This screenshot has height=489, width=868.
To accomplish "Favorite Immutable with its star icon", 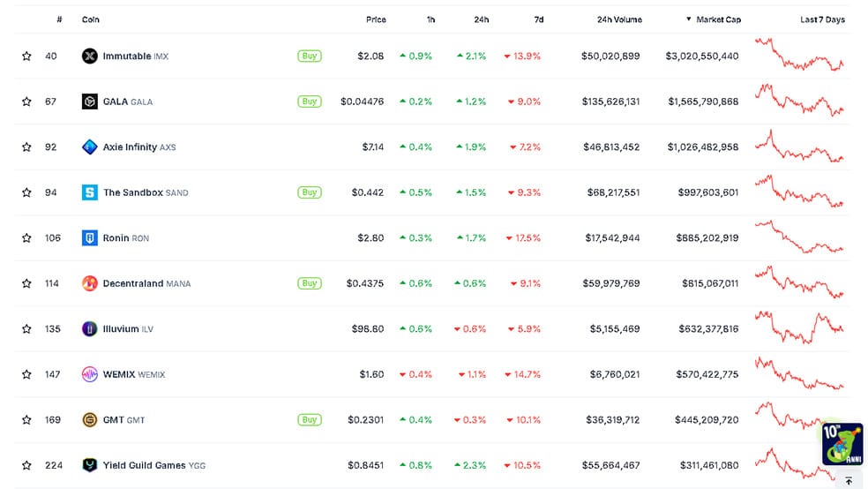I will click(26, 56).
